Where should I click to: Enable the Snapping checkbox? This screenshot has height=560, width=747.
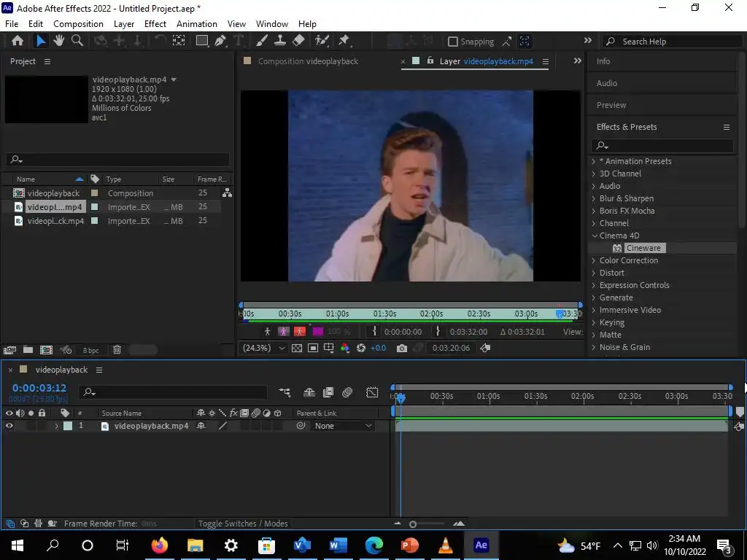tap(452, 42)
